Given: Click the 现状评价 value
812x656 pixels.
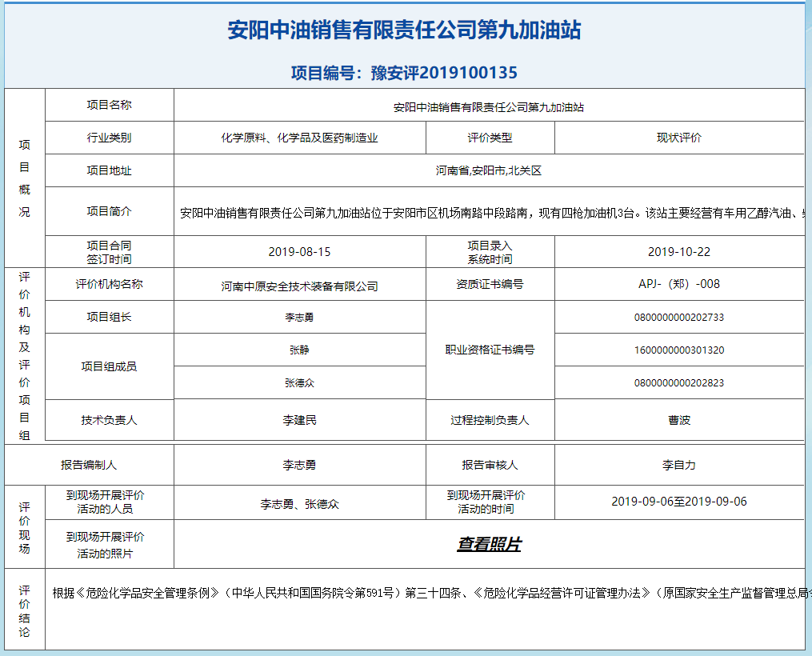Looking at the screenshot, I should 679,138.
